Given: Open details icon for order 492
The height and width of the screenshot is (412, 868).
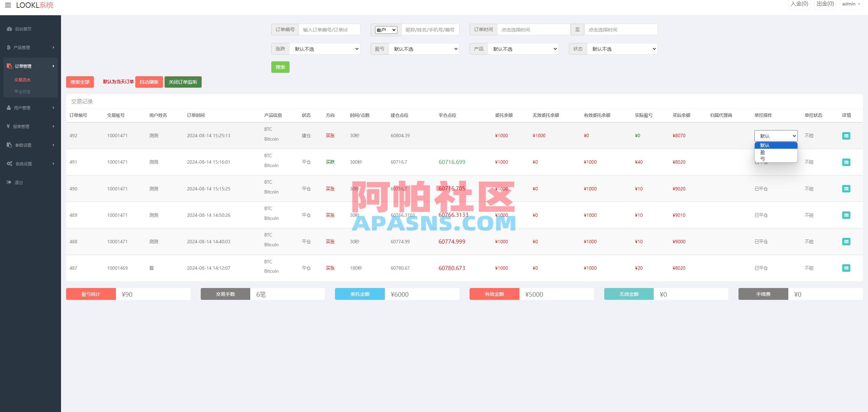Looking at the screenshot, I should [x=847, y=136].
